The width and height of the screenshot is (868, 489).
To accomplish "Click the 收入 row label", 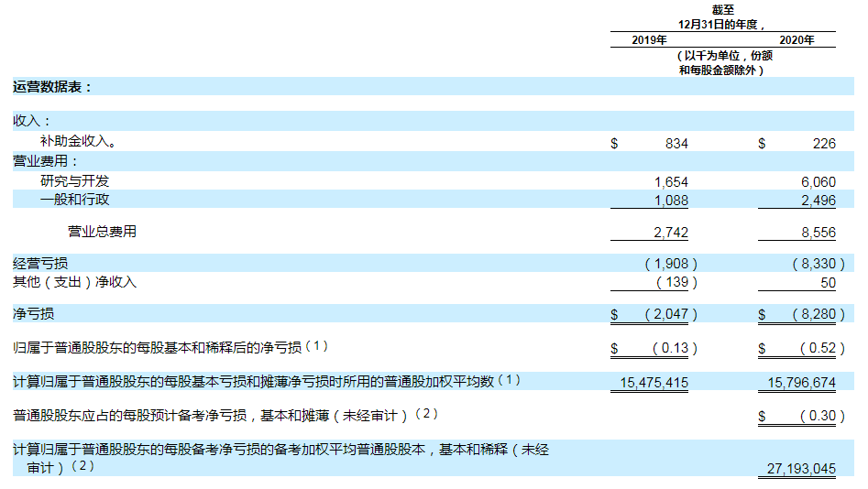I will tap(31, 121).
